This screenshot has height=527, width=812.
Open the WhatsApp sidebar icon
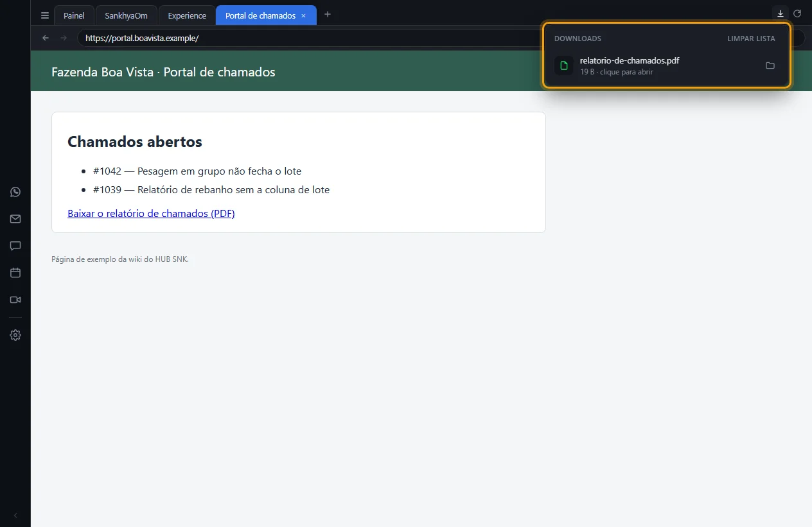pos(15,192)
